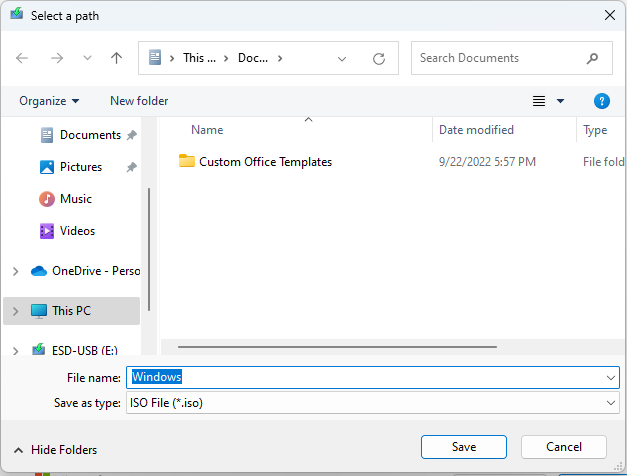Open the view options list icon
This screenshot has width=627, height=476.
tap(540, 101)
